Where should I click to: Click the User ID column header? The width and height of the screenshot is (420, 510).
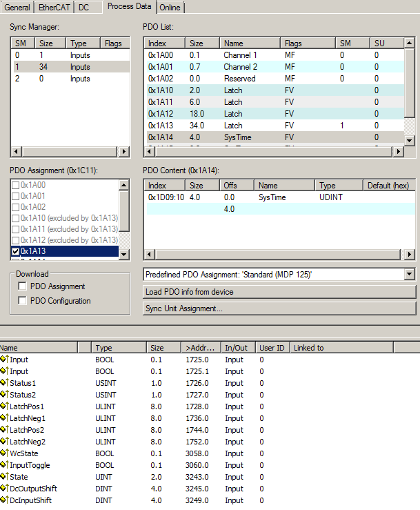click(x=272, y=348)
